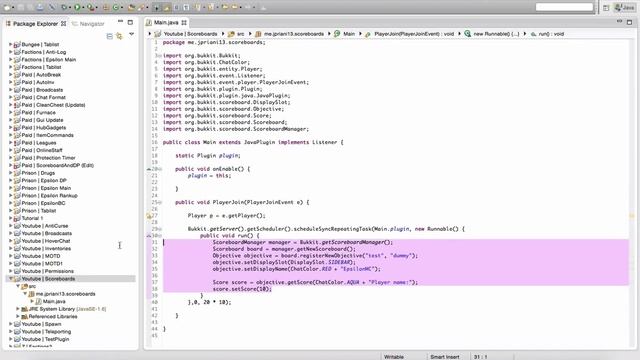
Task: Expand the JRE System Library node
Action: click(18, 309)
